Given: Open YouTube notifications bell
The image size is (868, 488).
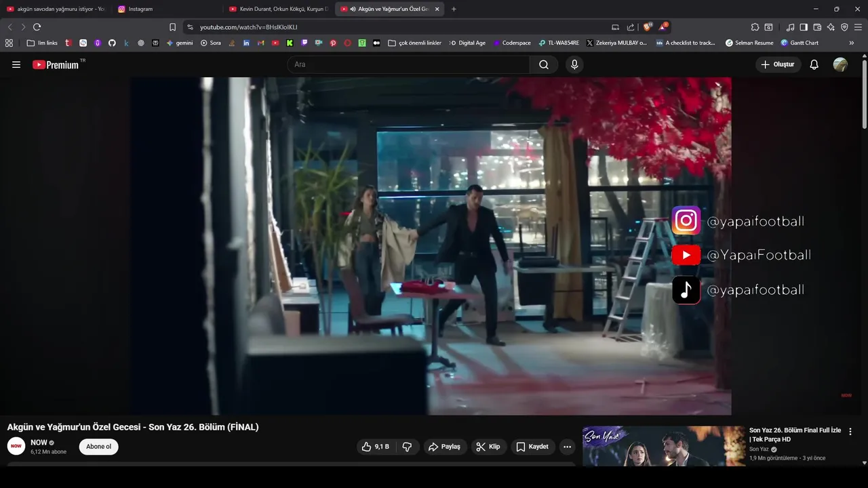Looking at the screenshot, I should (814, 64).
